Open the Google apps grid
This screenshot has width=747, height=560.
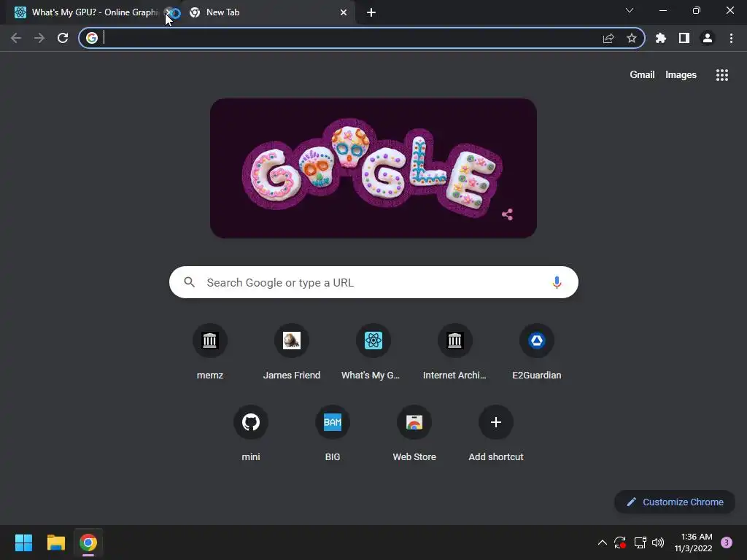click(x=722, y=75)
